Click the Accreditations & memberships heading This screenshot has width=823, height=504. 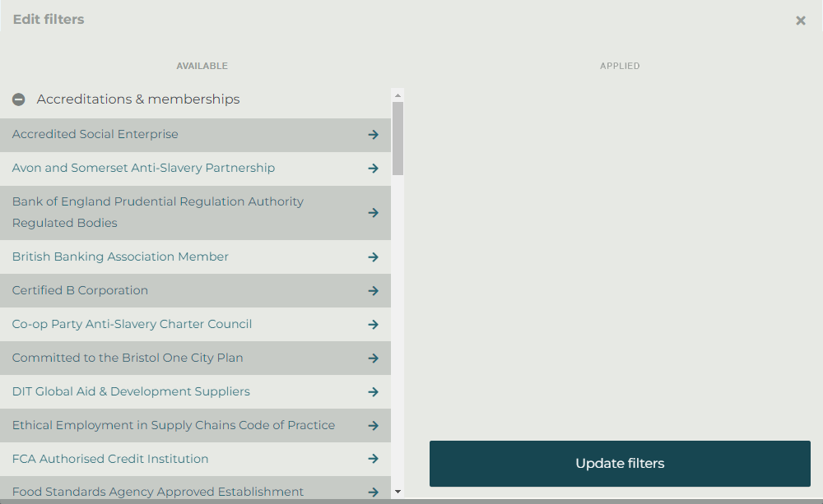138,99
